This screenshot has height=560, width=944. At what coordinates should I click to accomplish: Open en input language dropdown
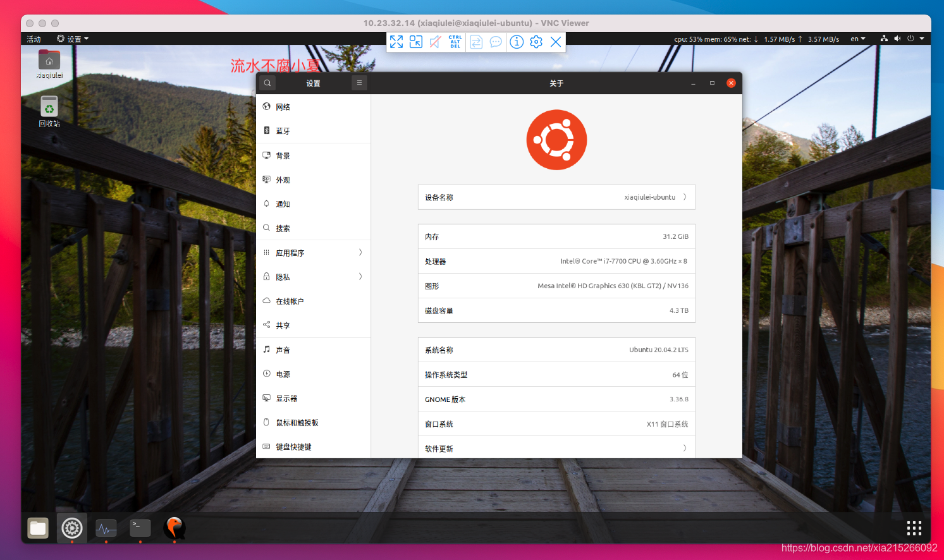pos(858,39)
